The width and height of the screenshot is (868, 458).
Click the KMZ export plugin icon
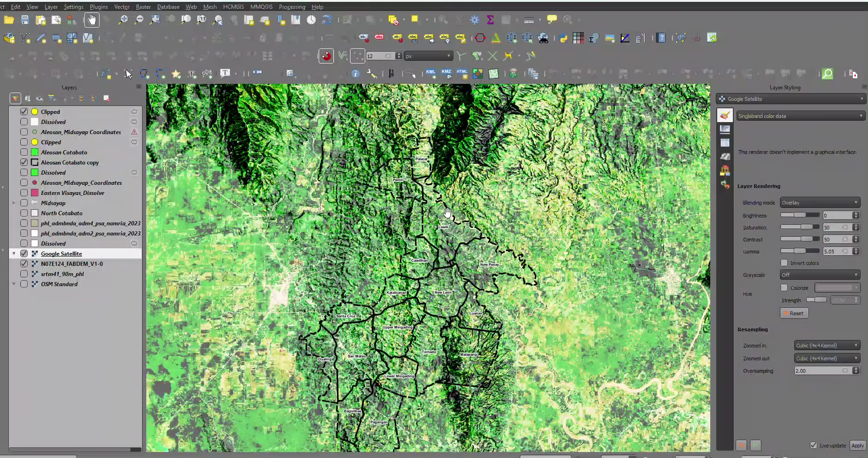[446, 74]
